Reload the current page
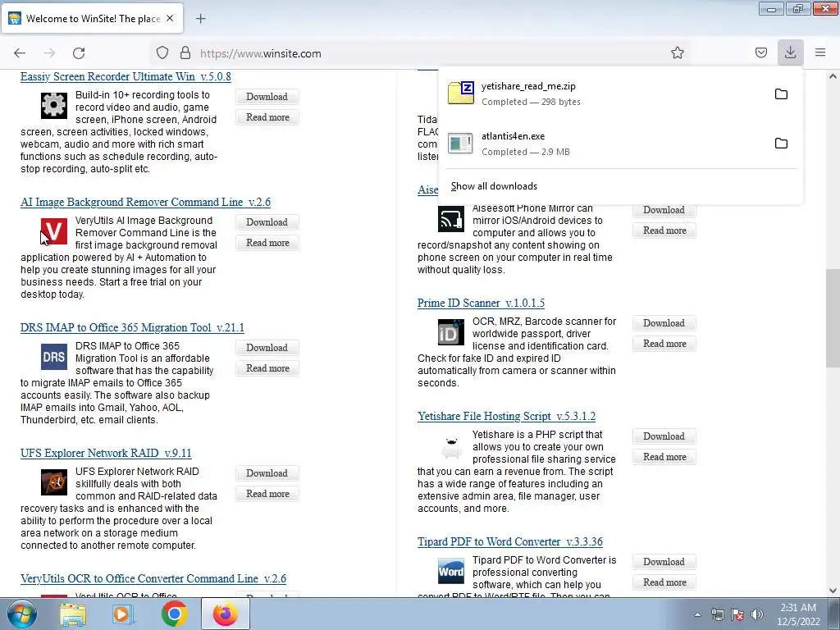This screenshot has height=630, width=840. (79, 53)
